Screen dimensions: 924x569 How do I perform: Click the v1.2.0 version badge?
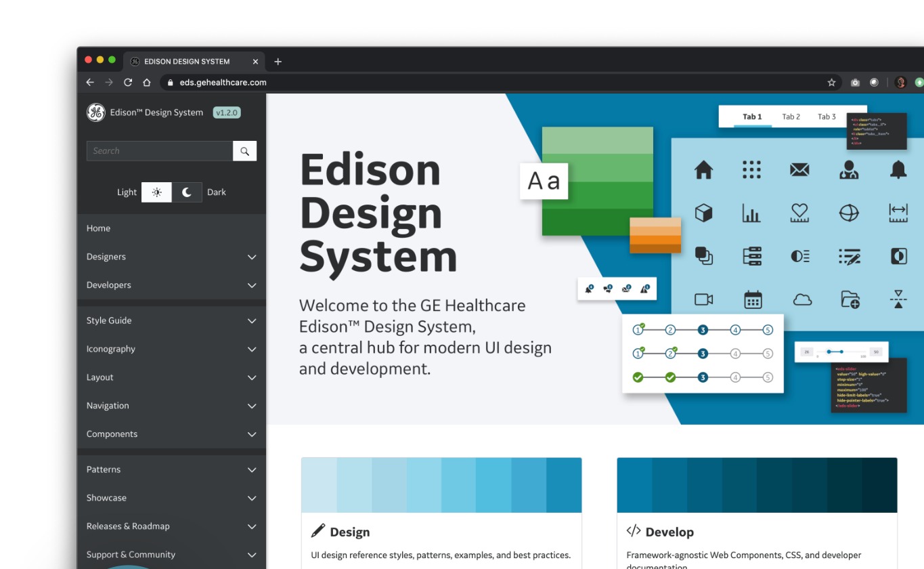[x=227, y=112]
